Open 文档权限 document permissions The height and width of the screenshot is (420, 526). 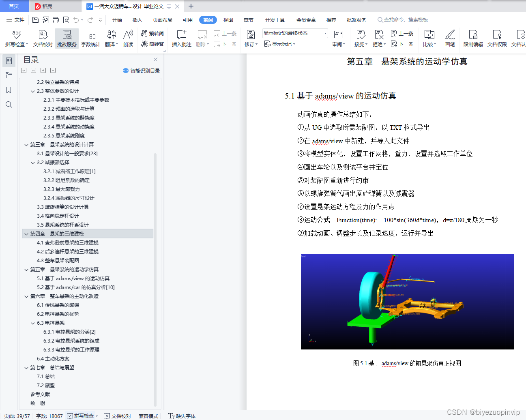(x=497, y=39)
